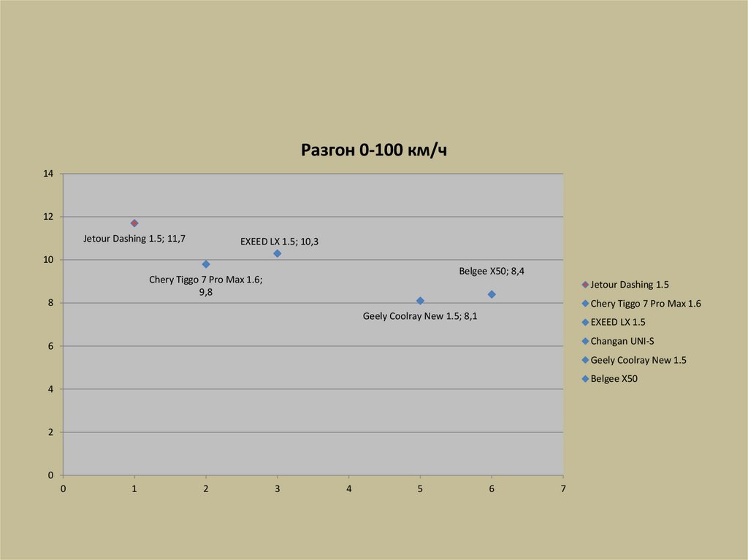This screenshot has width=748, height=560.
Task: Click horizontal axis value 4
Action: (348, 488)
